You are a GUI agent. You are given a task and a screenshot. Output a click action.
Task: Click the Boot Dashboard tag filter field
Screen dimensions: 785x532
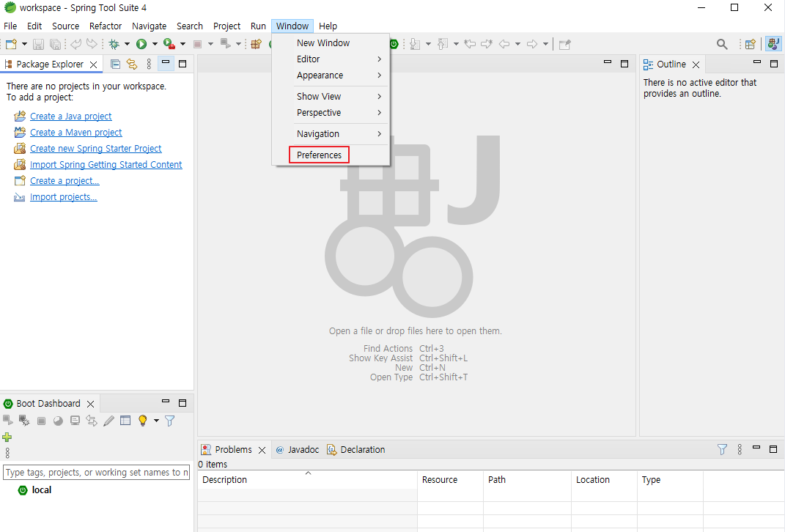click(x=97, y=473)
